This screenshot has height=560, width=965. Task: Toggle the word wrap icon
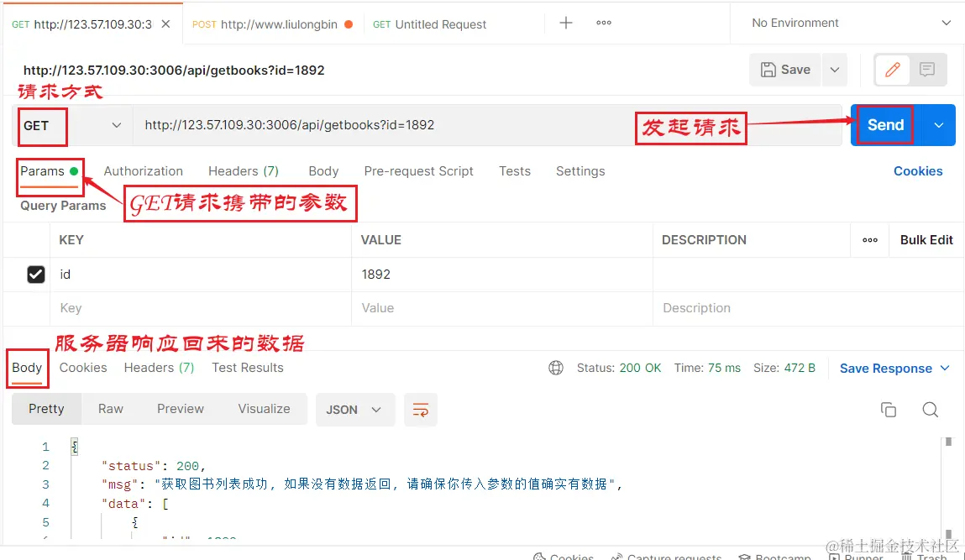click(421, 410)
